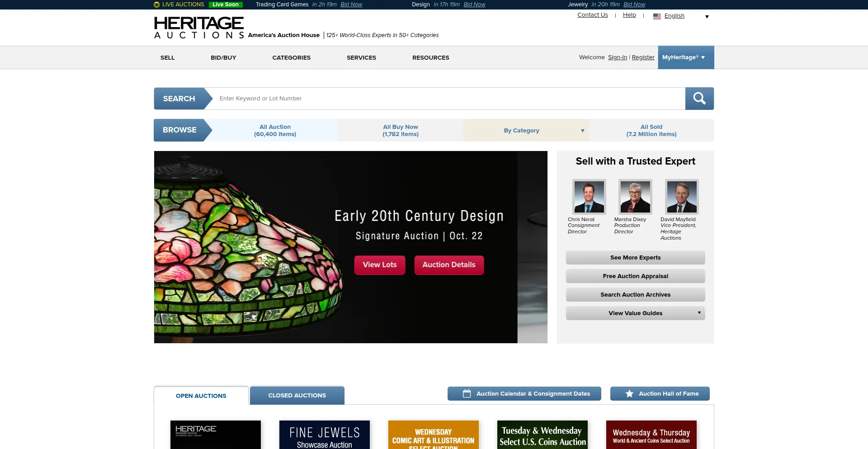The width and height of the screenshot is (868, 449).
Task: Open Chris Nerat's expert photo
Action: pos(589,197)
